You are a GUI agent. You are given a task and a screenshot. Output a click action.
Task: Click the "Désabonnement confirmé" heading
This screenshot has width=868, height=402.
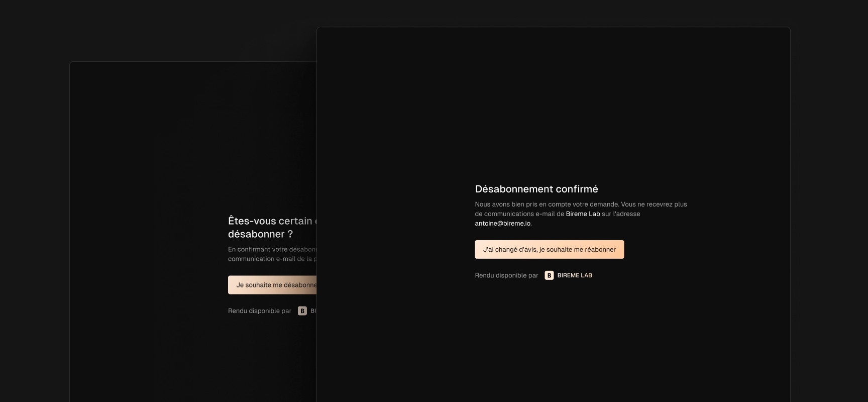point(536,189)
